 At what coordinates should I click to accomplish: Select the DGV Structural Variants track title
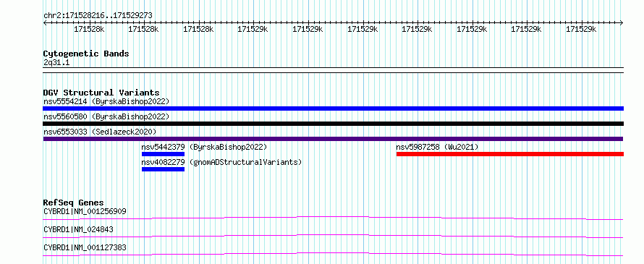(101, 93)
